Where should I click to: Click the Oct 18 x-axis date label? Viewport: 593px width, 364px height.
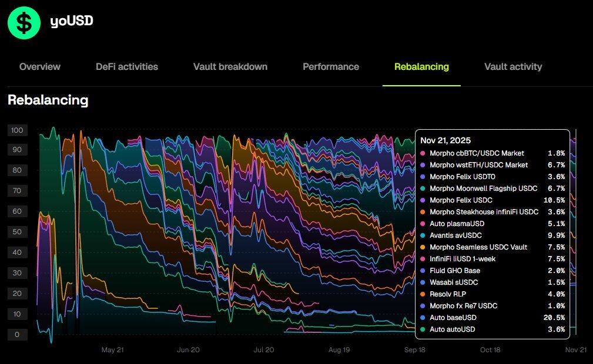490,349
